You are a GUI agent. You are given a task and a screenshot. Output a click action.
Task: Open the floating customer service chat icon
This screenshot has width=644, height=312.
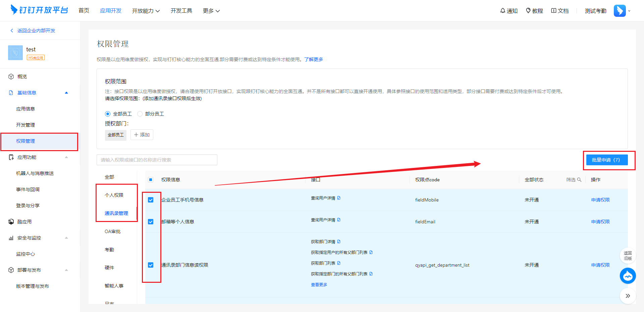coord(628,276)
